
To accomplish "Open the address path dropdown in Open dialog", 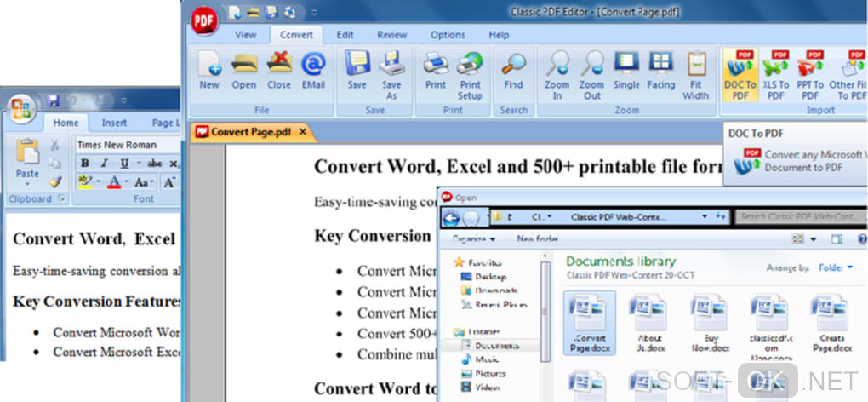I will (x=705, y=217).
